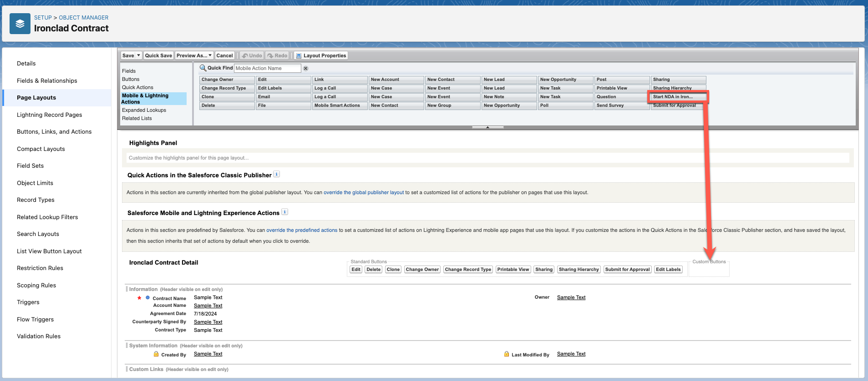868x381 pixels.
Task: Select the Send Survey palette action
Action: pos(622,105)
